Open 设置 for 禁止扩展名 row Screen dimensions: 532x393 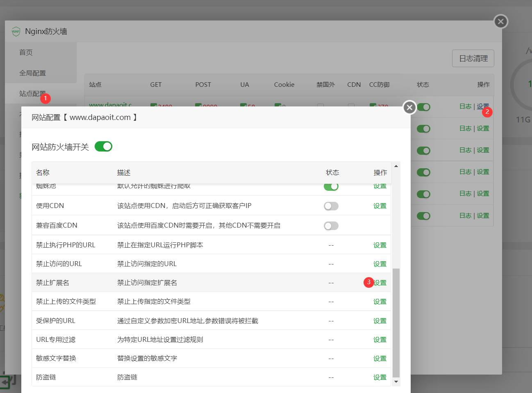[x=380, y=283]
